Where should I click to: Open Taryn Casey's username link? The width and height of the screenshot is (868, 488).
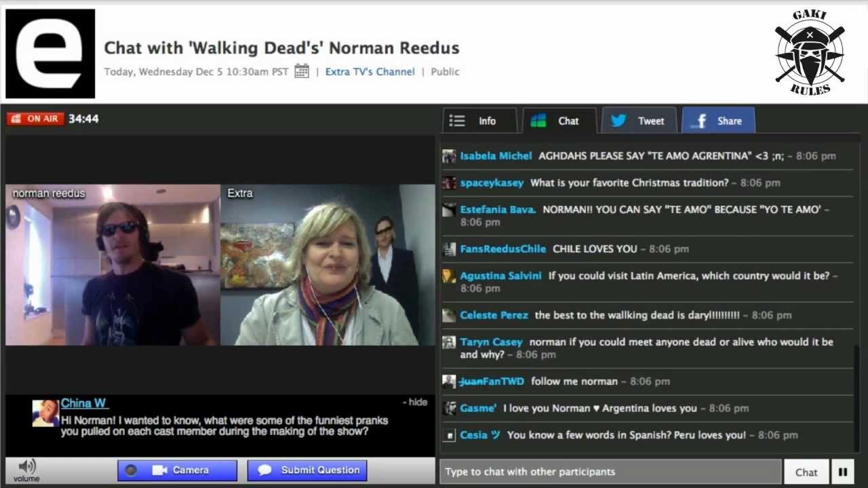pos(491,342)
